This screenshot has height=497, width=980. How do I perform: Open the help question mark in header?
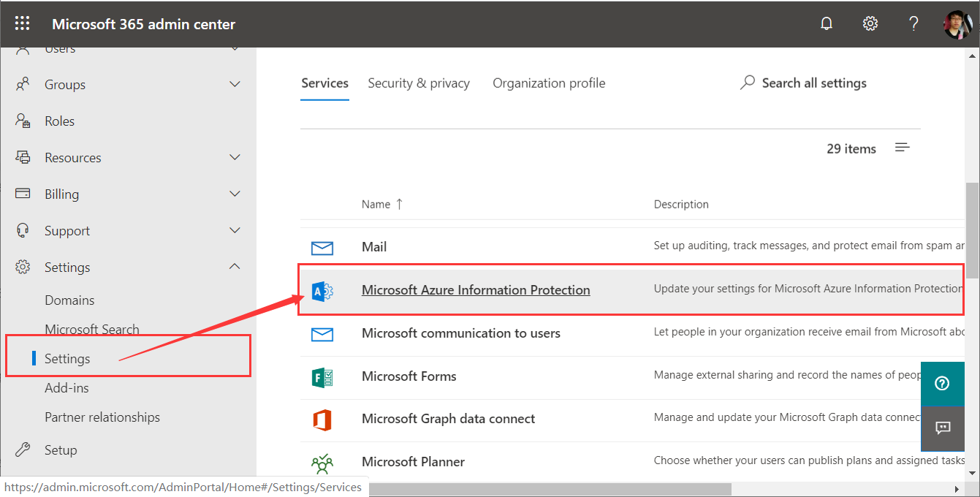click(x=913, y=24)
